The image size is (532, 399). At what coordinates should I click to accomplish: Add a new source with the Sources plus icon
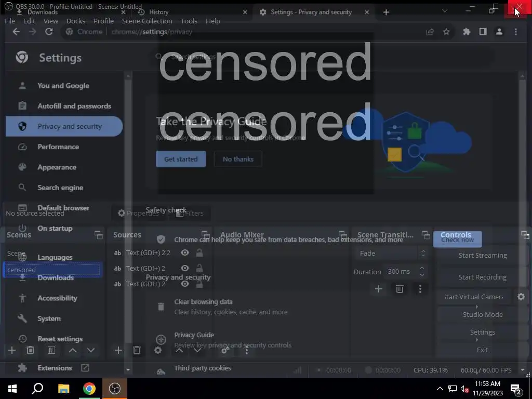click(x=118, y=350)
